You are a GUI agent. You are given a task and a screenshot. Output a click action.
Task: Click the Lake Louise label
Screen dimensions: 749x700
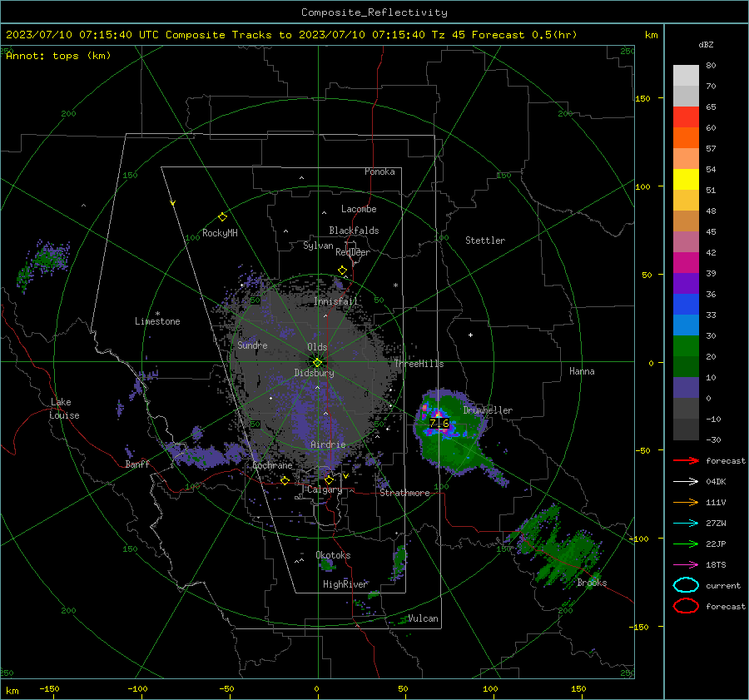(x=64, y=409)
